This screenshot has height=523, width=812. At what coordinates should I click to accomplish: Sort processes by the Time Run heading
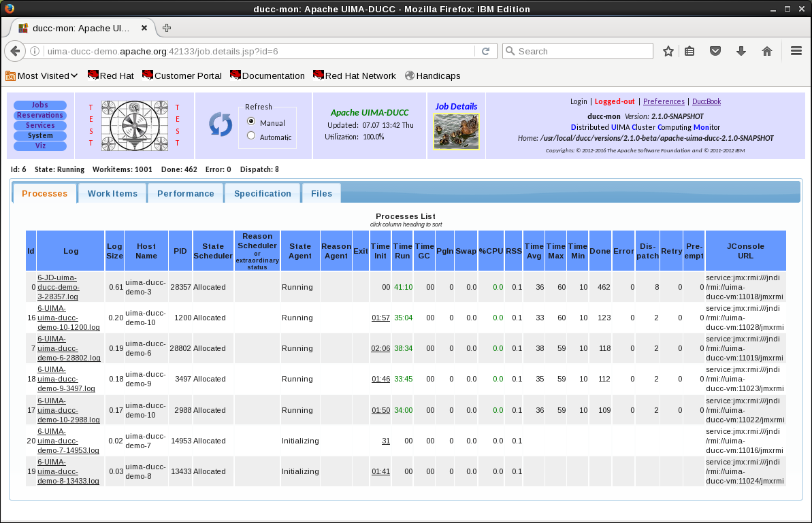403,251
